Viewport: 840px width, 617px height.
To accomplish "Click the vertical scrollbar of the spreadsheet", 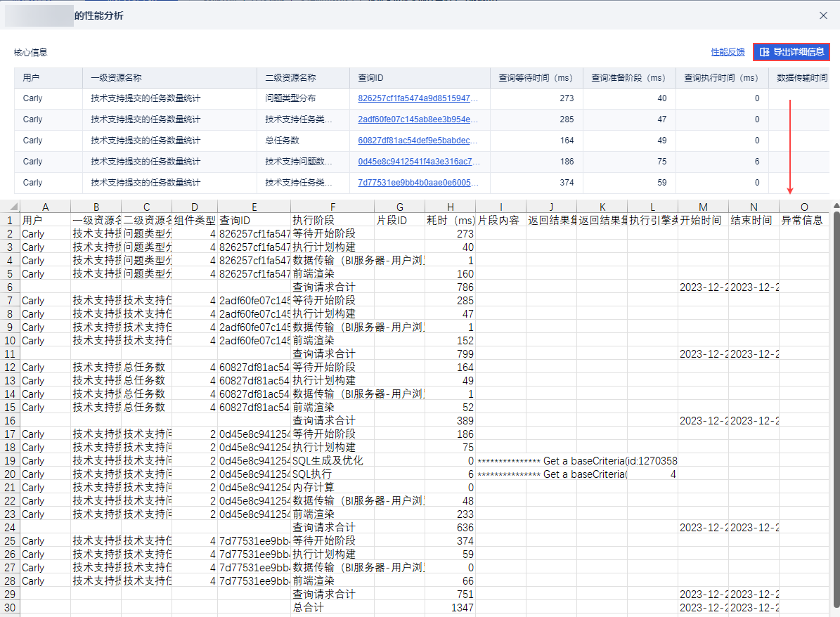I will pyautogui.click(x=836, y=410).
